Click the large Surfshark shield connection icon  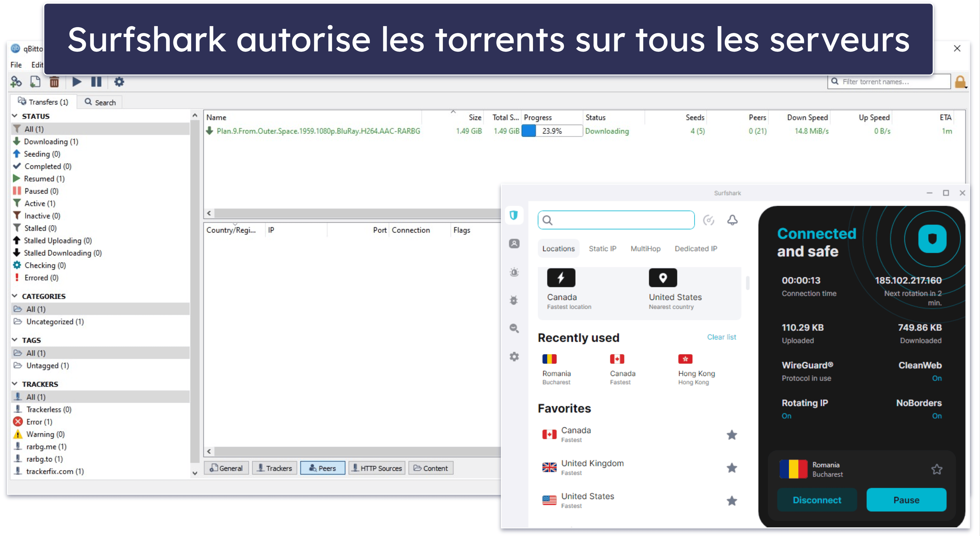click(932, 239)
